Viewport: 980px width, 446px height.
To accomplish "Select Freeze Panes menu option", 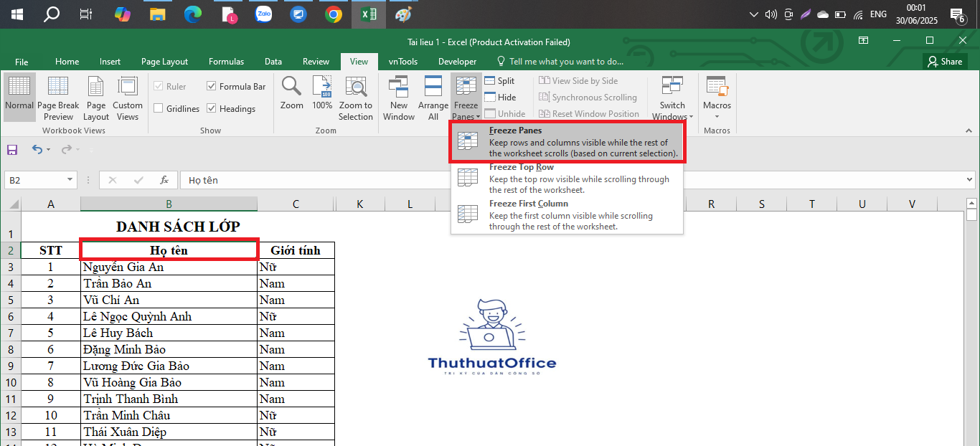I will tap(567, 142).
